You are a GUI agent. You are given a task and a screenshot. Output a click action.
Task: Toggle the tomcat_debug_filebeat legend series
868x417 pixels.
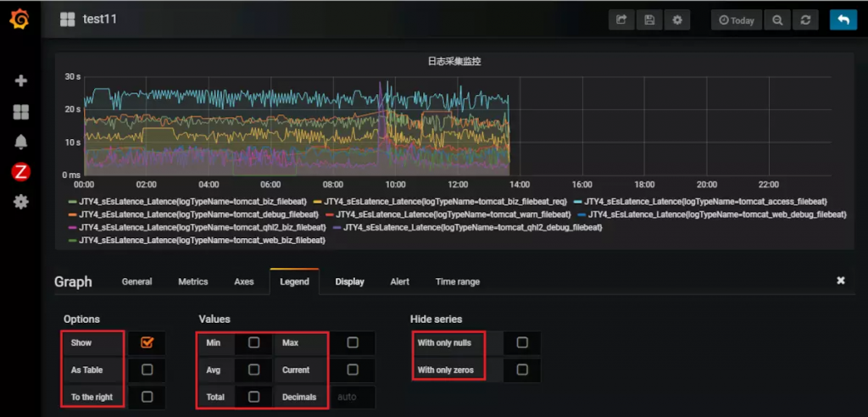[x=199, y=214]
